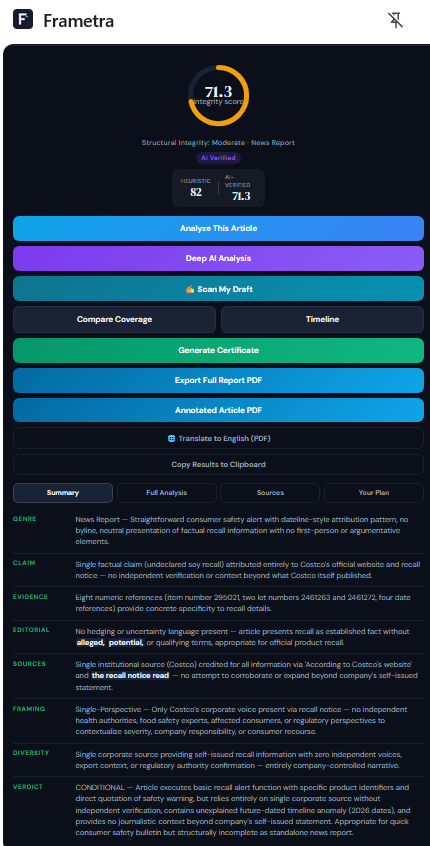
Task: Click the Frametra logo icon
Action: [23, 20]
